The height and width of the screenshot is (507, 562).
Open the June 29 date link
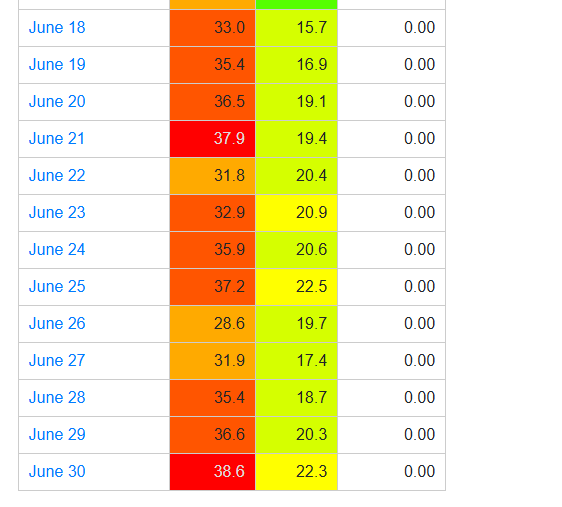pyautogui.click(x=57, y=435)
